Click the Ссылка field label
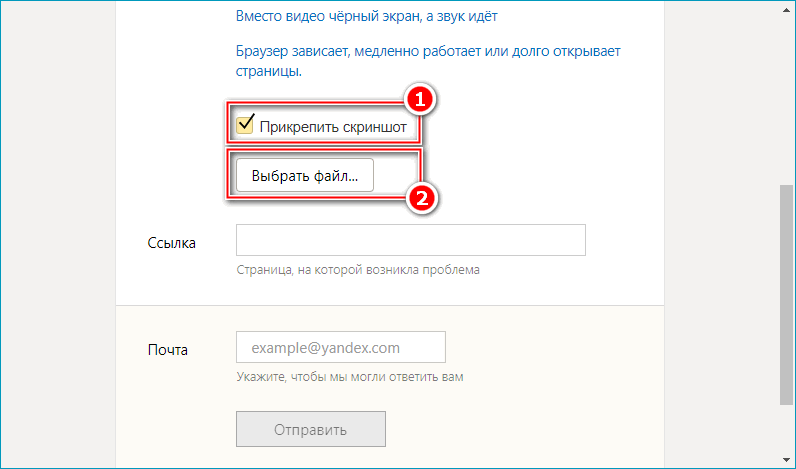The width and height of the screenshot is (796, 469). pyautogui.click(x=171, y=242)
